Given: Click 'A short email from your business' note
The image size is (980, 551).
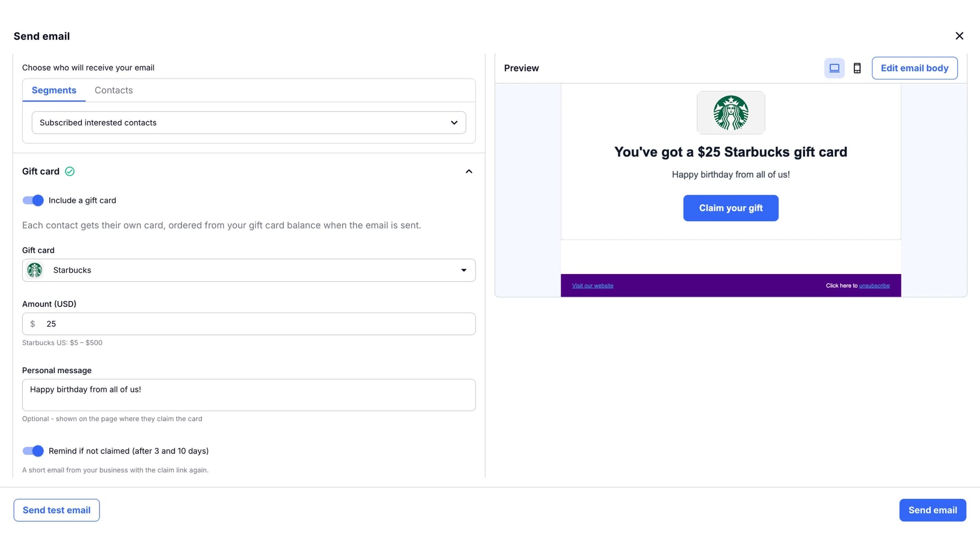Looking at the screenshot, I should (x=115, y=470).
